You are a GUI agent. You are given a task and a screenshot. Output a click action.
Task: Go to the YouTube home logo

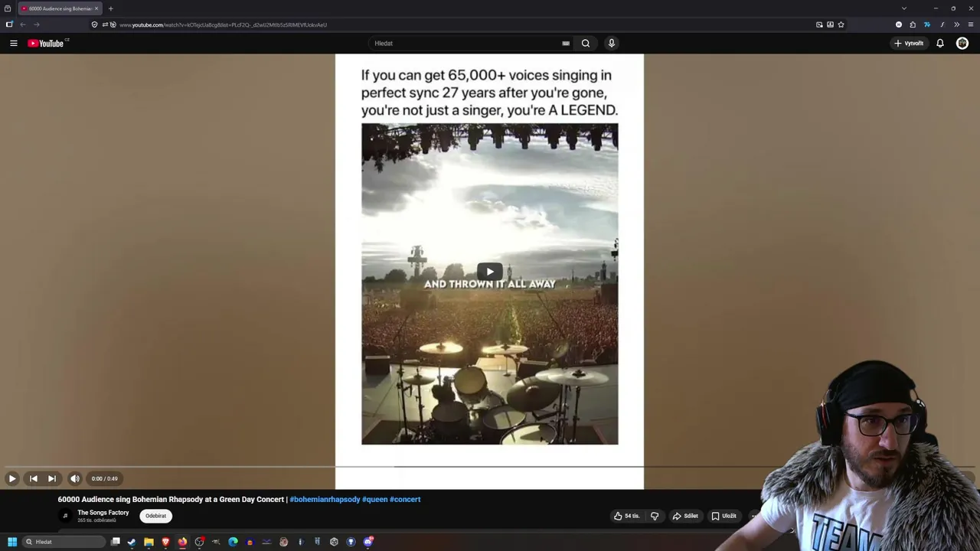pyautogui.click(x=46, y=44)
